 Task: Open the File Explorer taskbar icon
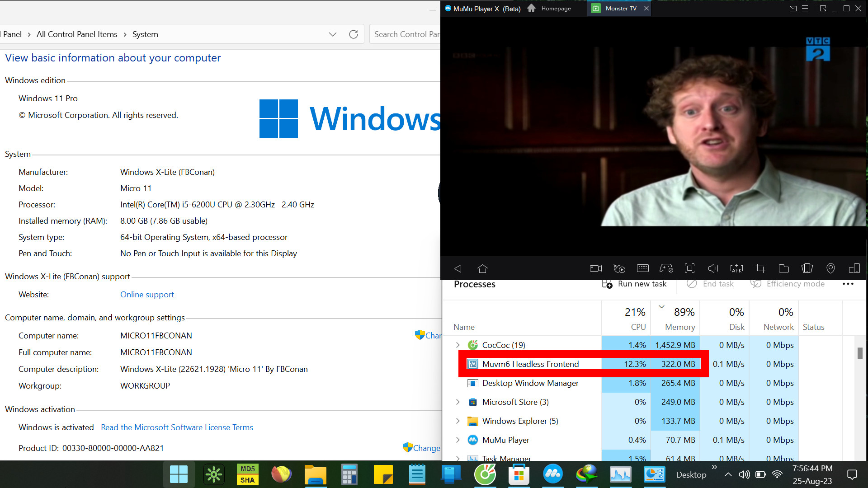[x=315, y=474]
